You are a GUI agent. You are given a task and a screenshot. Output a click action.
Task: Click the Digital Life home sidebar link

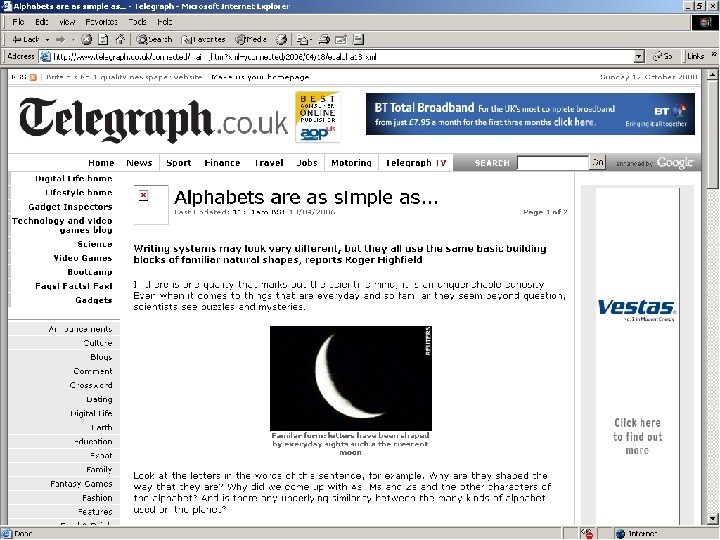73,178
